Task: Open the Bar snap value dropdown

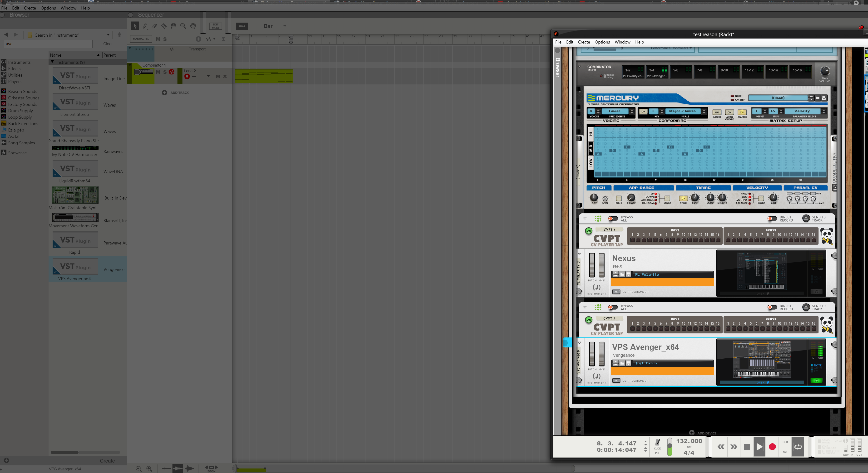Action: tap(285, 26)
